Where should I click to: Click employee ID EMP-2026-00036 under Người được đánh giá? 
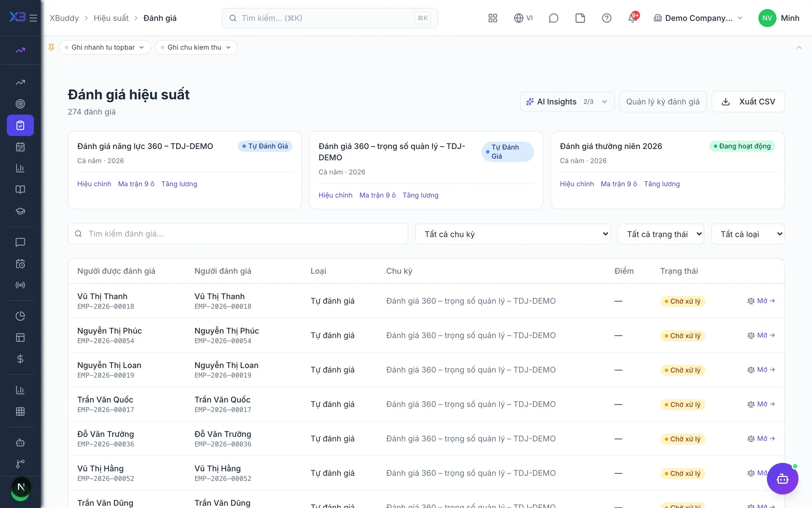click(x=106, y=444)
